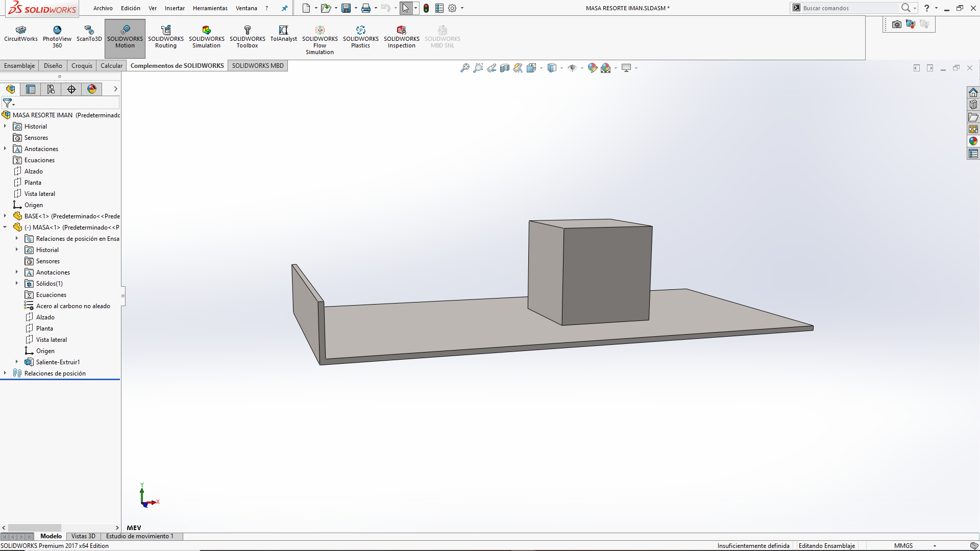Expand the Saliente-Extruir1 feature

(17, 362)
